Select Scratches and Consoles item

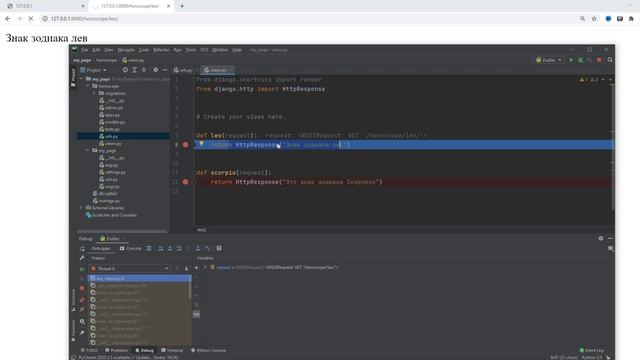(x=111, y=215)
